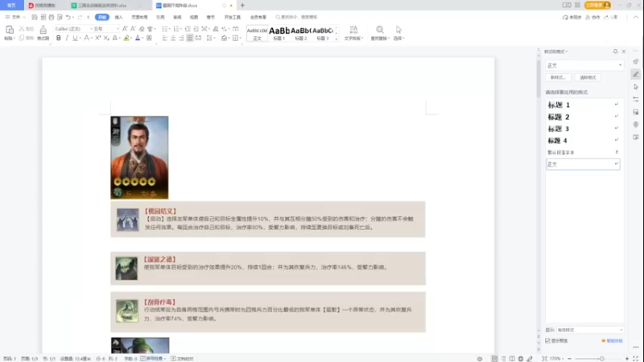Image resolution: width=644 pixels, height=362 pixels.
Task: Apply underline formatting
Action: 75,38
